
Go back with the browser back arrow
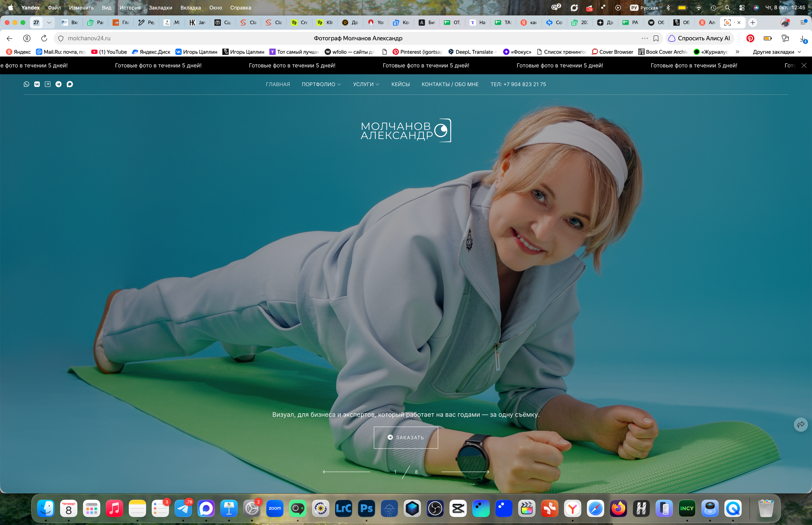click(10, 38)
